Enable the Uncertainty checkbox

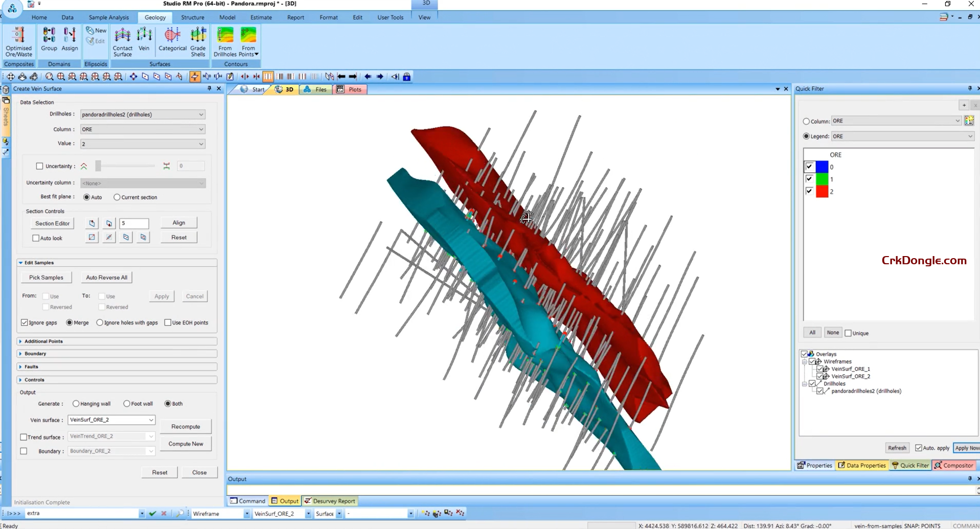click(x=40, y=166)
